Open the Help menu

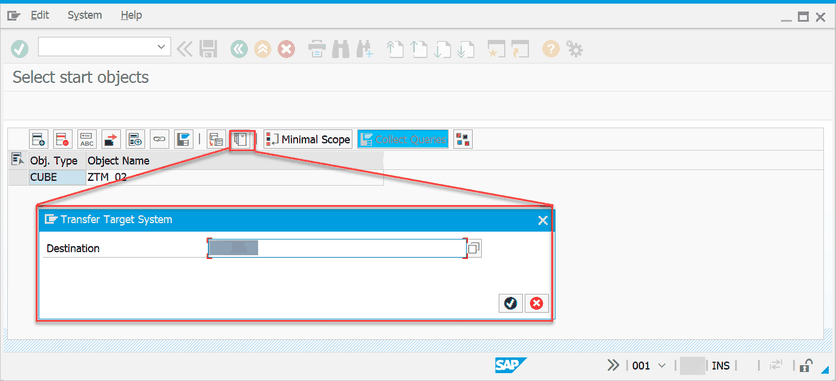(x=131, y=15)
